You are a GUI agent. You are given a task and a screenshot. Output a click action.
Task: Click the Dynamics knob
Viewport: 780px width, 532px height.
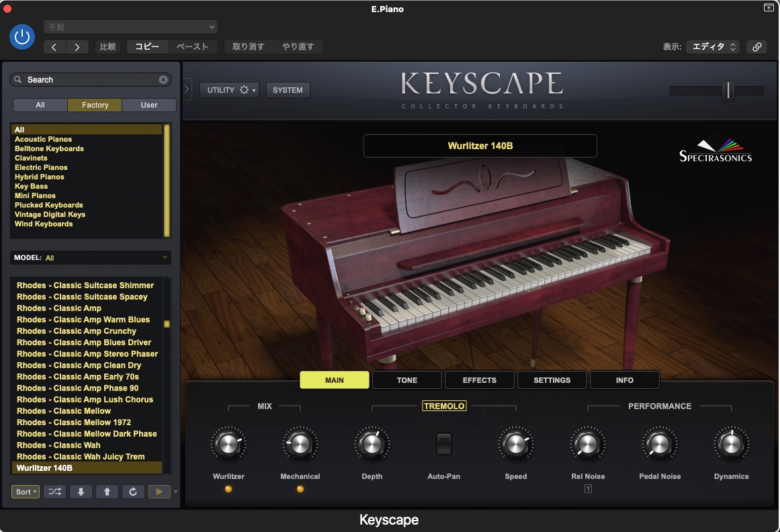pos(731,443)
